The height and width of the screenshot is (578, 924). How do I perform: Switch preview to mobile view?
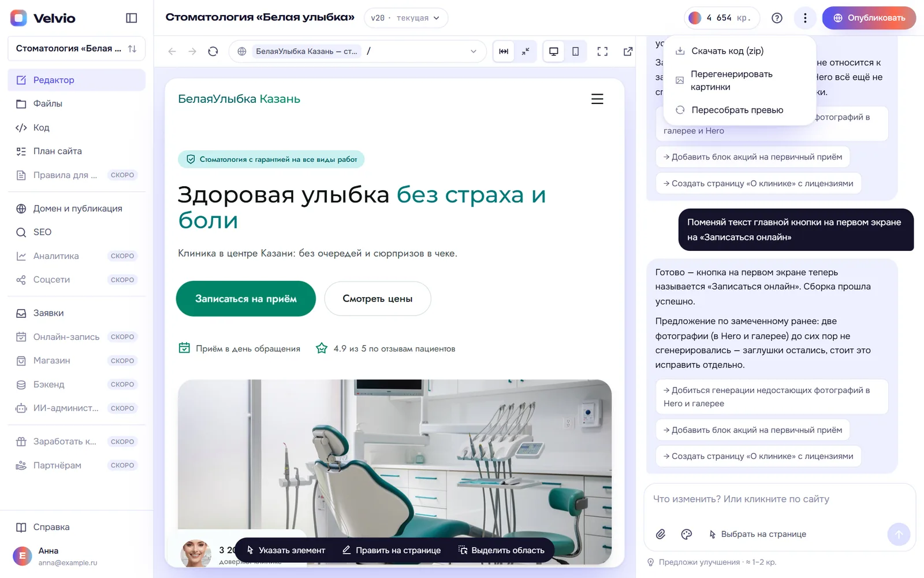pyautogui.click(x=575, y=51)
